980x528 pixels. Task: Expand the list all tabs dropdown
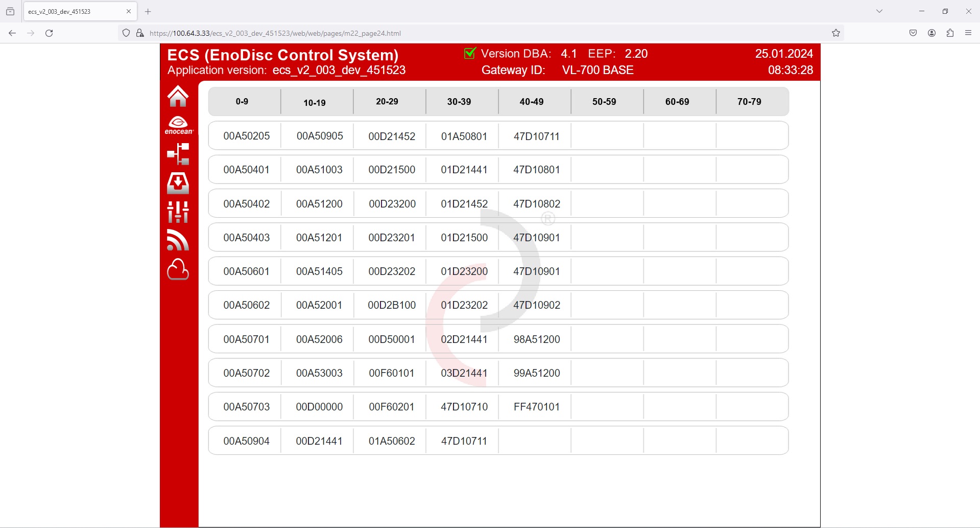(x=879, y=11)
